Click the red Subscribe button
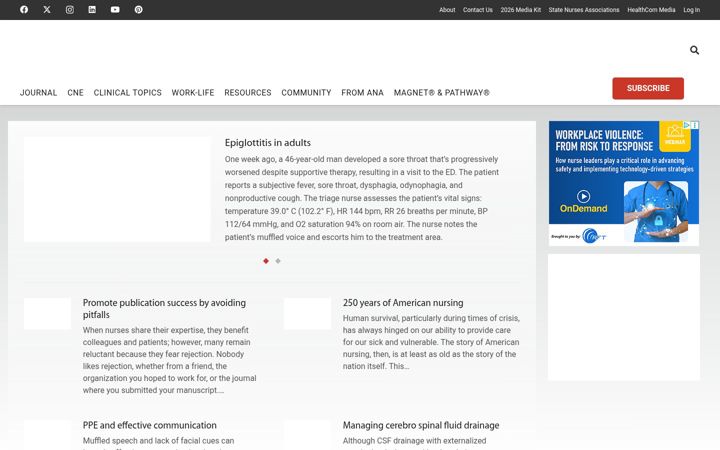The height and width of the screenshot is (450, 720). [x=648, y=88]
